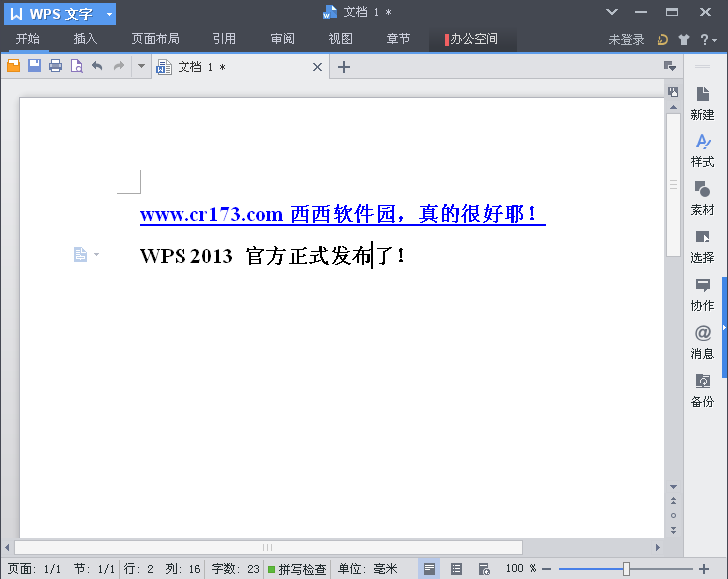Switch to page layout view
The width and height of the screenshot is (728, 579).
pyautogui.click(x=429, y=569)
